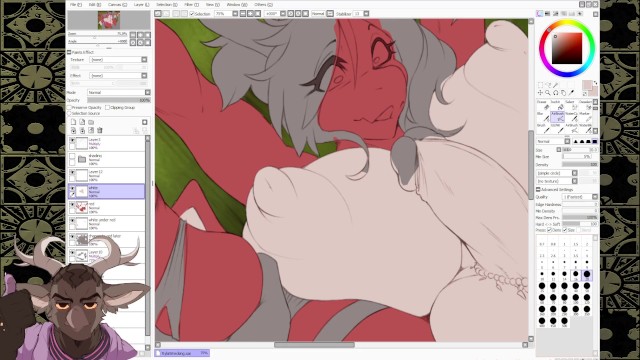Open the layer blending Mode dropdown
Viewport: 640px width, 360px height.
pos(118,93)
